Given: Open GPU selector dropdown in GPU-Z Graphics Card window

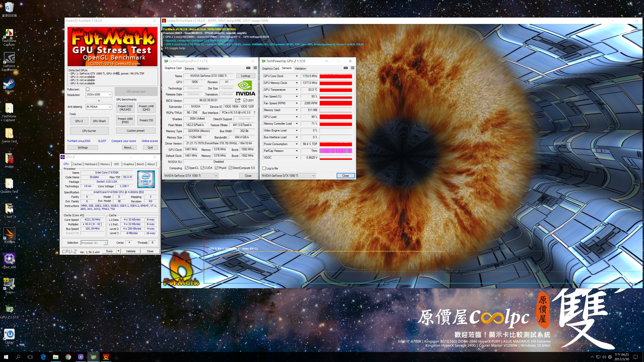Looking at the screenshot, I should coord(191,176).
